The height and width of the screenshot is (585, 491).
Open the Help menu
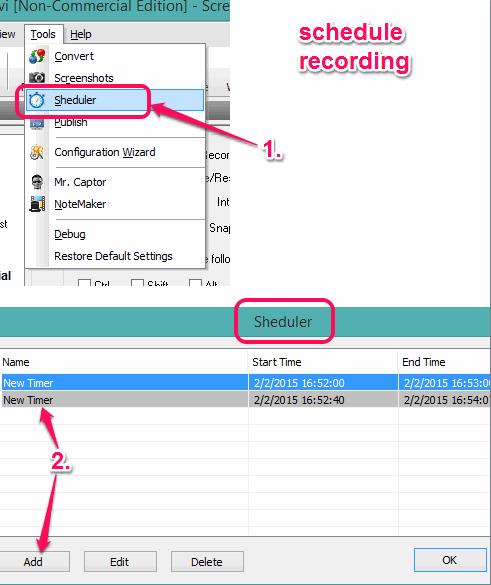[81, 34]
